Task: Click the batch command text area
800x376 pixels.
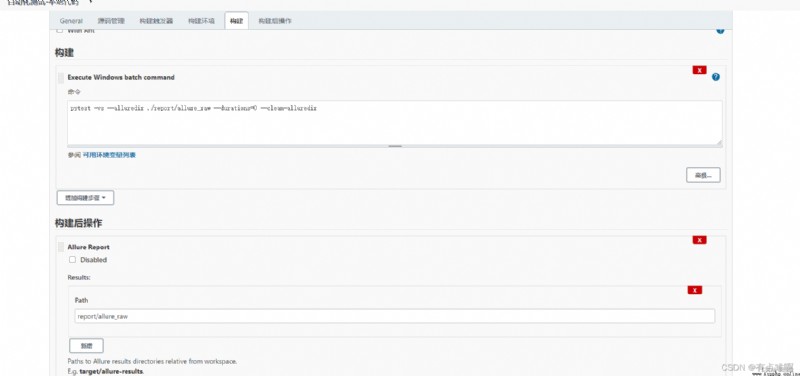Action: [394, 122]
